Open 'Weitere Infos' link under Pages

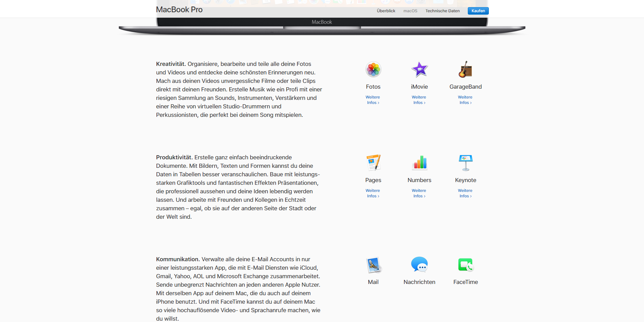click(373, 193)
